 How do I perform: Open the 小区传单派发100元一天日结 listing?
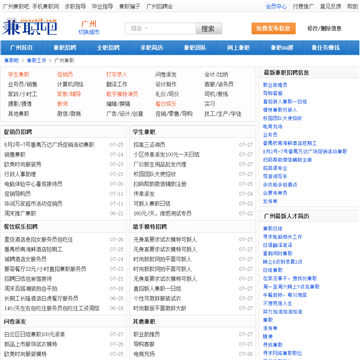pyautogui.click(x=166, y=155)
